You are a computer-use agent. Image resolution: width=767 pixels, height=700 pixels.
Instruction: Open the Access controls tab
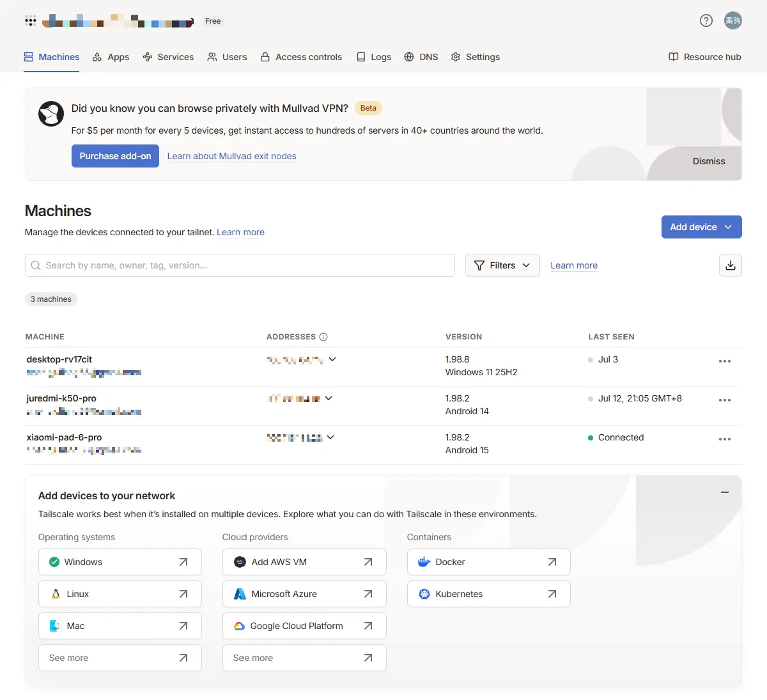[x=301, y=57]
